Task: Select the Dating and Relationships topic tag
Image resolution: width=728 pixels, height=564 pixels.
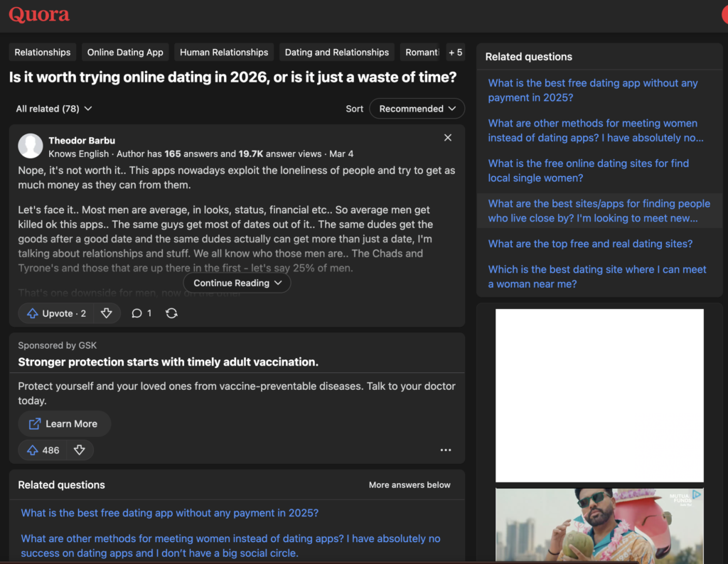Action: (336, 53)
